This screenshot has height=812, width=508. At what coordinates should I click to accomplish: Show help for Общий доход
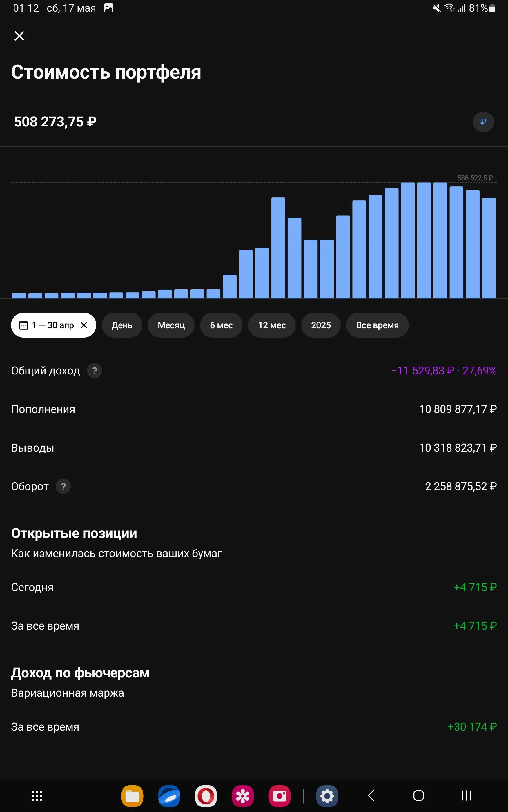click(95, 371)
